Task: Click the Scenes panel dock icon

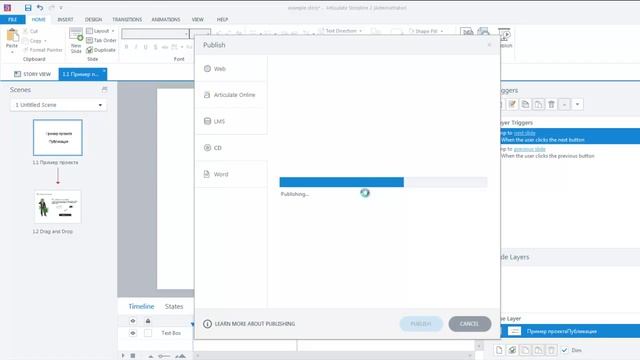Action: coord(104,89)
